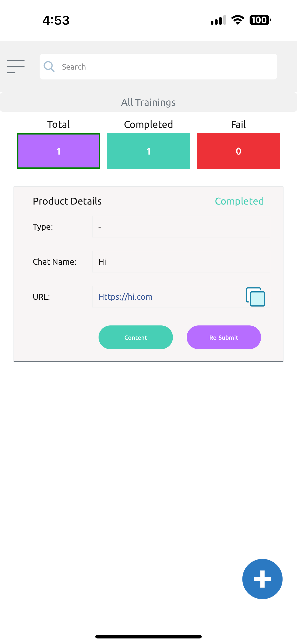This screenshot has width=297, height=644.
Task: Click the Re-Submit button
Action: click(x=224, y=337)
